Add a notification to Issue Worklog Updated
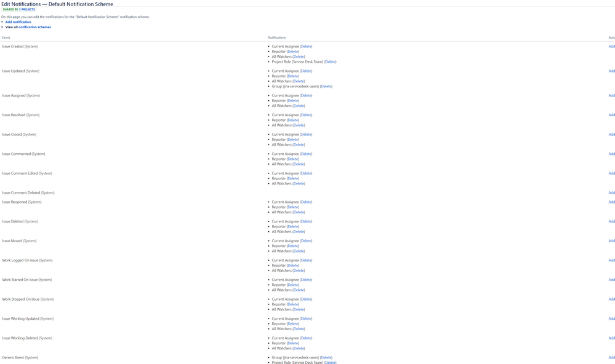Viewport: 615px width, 364px height. pos(611,318)
